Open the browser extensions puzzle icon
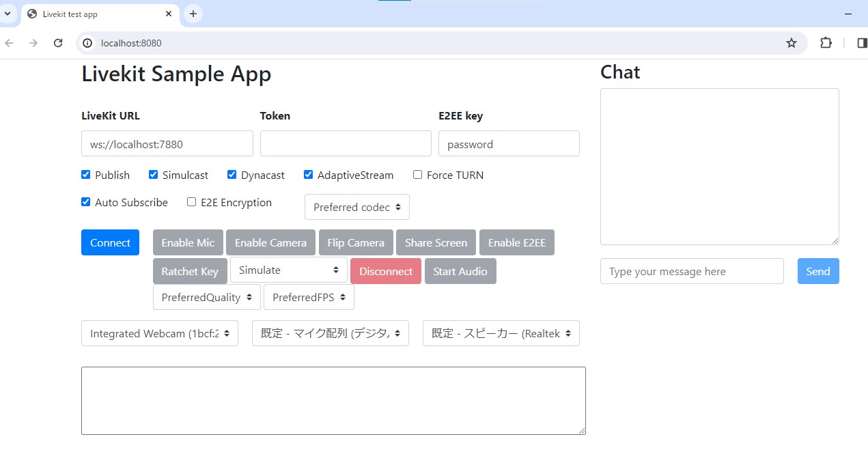This screenshot has height=452, width=868. point(826,43)
